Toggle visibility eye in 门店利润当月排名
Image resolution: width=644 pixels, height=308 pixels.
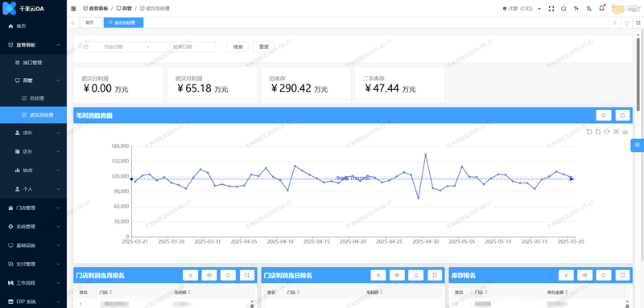(x=209, y=276)
